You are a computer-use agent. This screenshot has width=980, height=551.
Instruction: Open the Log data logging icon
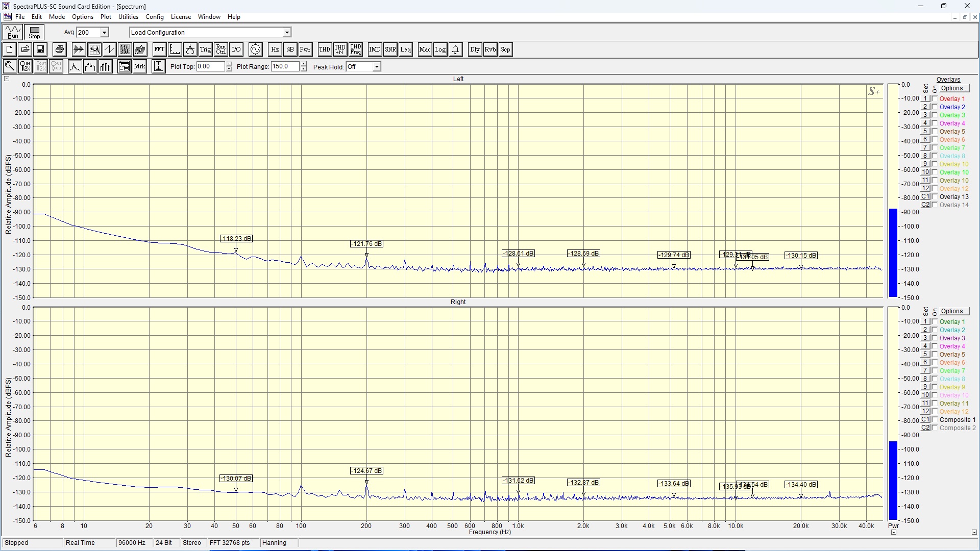pyautogui.click(x=440, y=49)
